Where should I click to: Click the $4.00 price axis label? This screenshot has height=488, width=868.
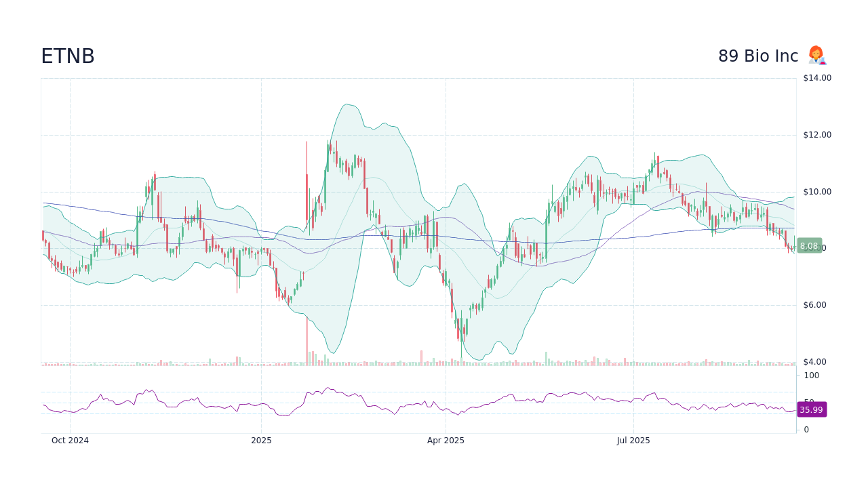click(815, 361)
